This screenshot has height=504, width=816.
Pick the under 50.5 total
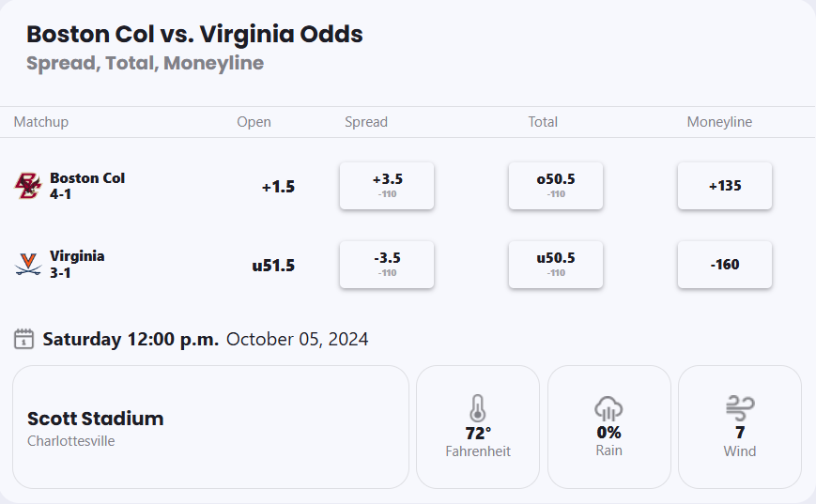(x=556, y=264)
